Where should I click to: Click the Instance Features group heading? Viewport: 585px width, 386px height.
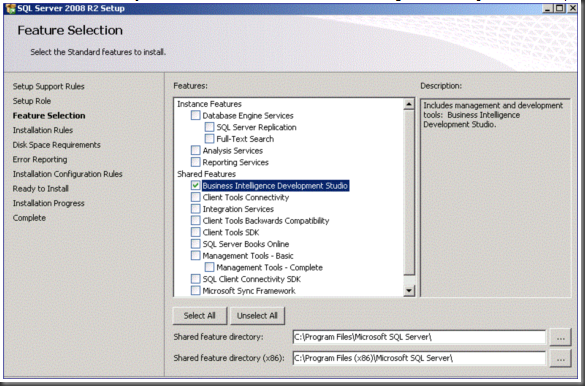[x=209, y=104]
